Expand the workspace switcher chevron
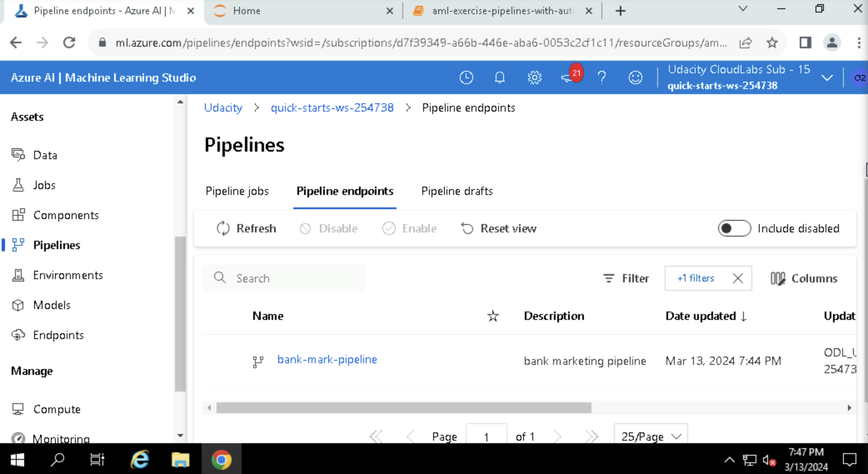This screenshot has height=474, width=868. [827, 78]
